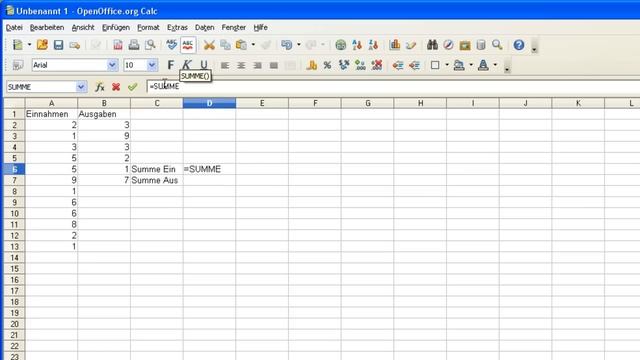The height and width of the screenshot is (360, 640).
Task: Align cell content left
Action: [x=225, y=65]
